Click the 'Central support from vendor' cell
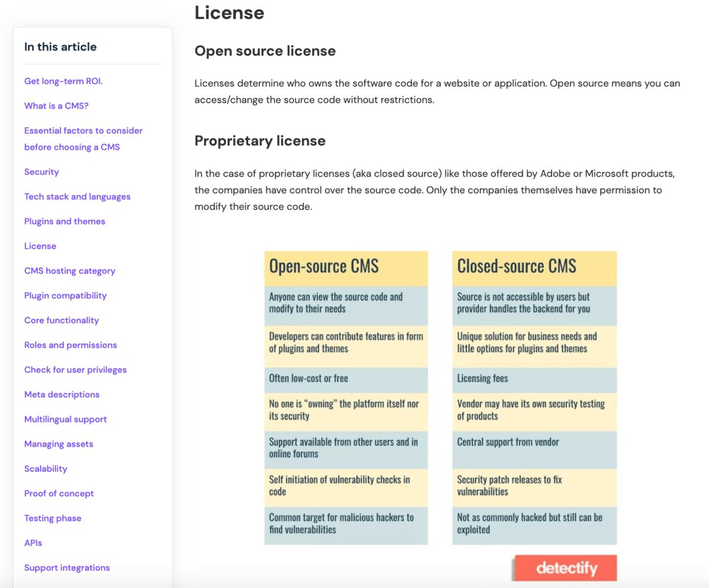This screenshot has height=588, width=709. point(535,449)
